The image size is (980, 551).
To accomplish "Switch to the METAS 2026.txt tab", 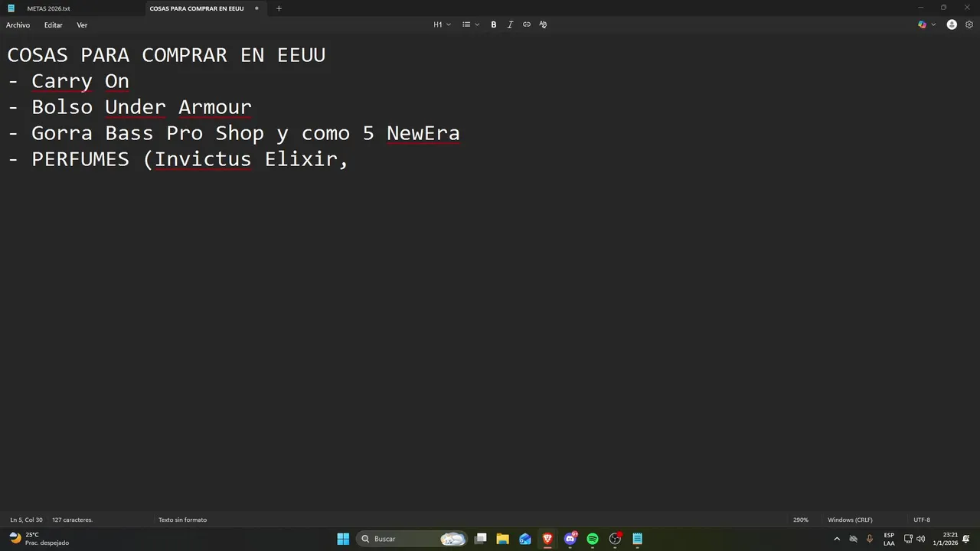I will (x=48, y=8).
